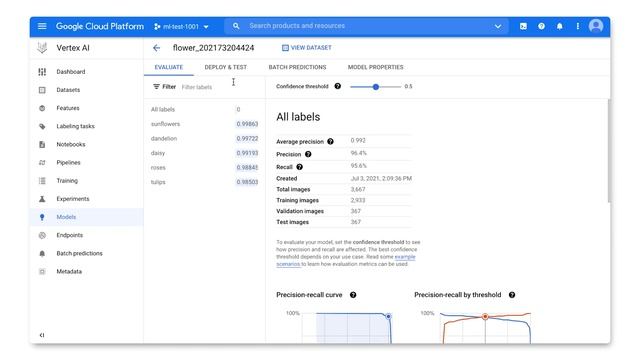Open the three-dot settings menu
The width and height of the screenshot is (640, 360).
578,27
